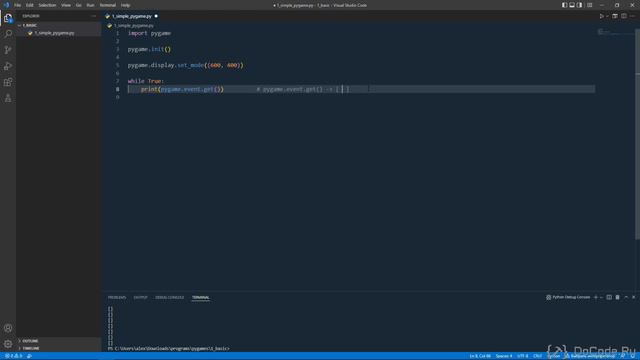Switch to the TERMINAL panel tab
640x360 pixels.
pyautogui.click(x=200, y=297)
